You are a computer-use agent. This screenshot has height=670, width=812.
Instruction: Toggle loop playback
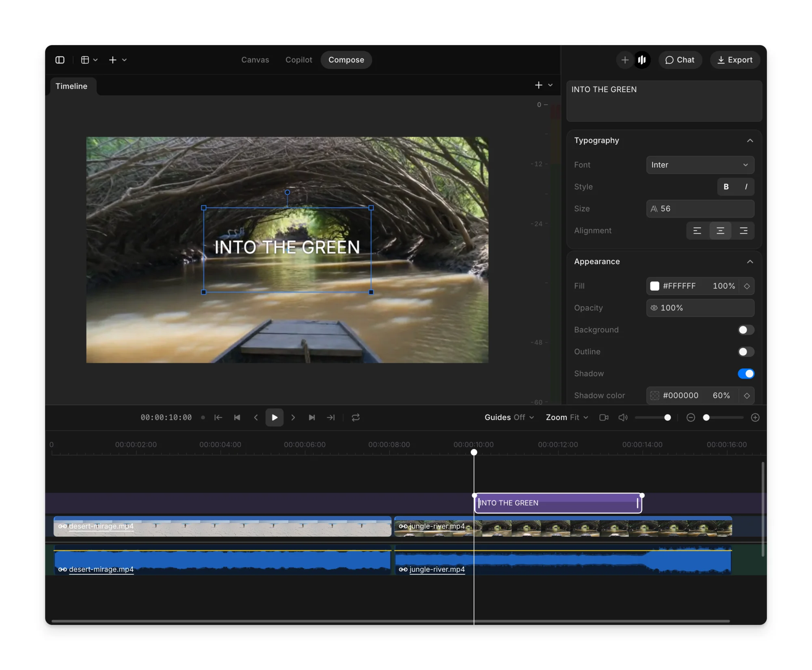(x=356, y=418)
